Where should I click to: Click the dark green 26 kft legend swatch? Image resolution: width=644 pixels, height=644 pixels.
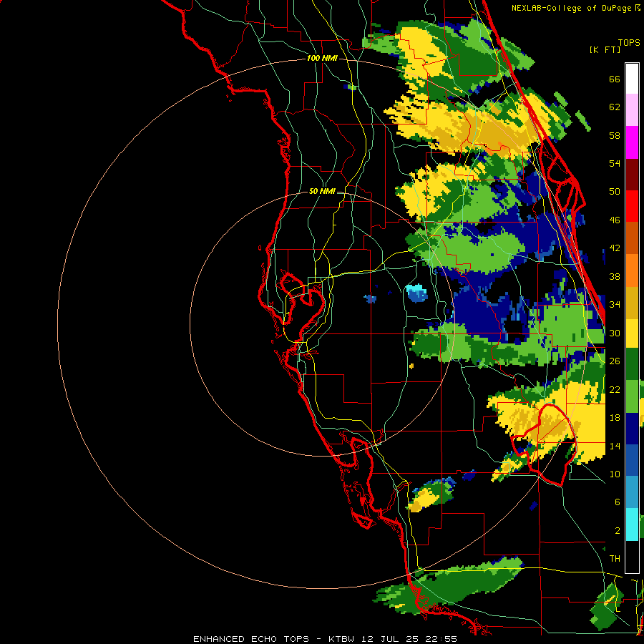pos(632,364)
